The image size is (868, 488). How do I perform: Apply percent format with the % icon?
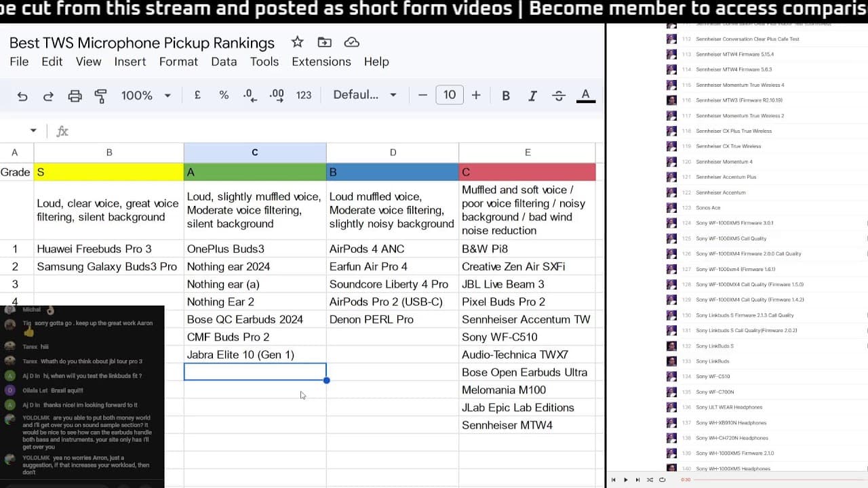[x=224, y=96]
